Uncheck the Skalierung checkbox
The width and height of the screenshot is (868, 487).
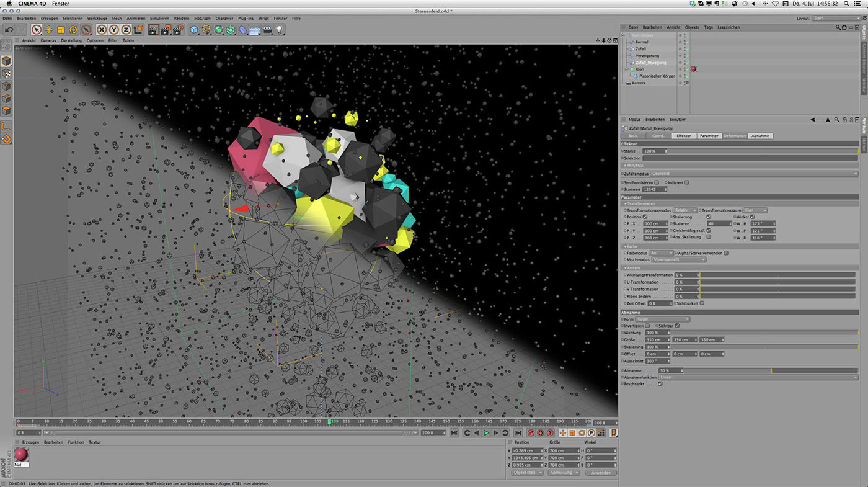pos(709,217)
